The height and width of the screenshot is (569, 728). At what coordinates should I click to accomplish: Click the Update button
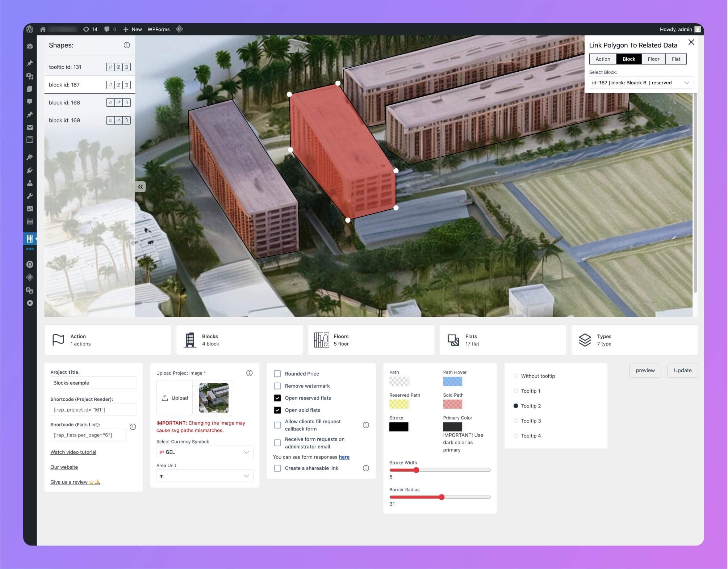coord(682,370)
